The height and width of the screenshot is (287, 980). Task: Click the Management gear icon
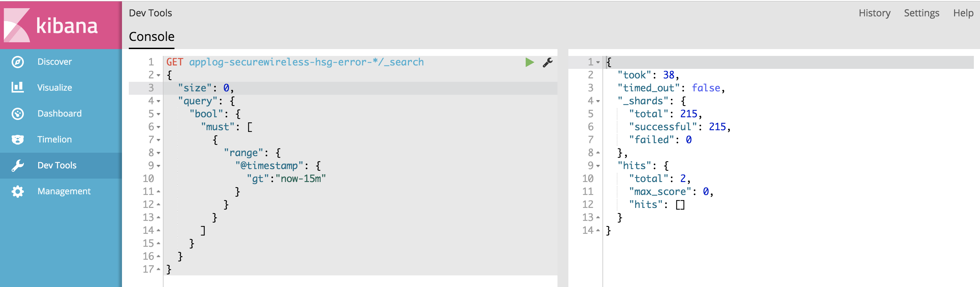coord(17,191)
